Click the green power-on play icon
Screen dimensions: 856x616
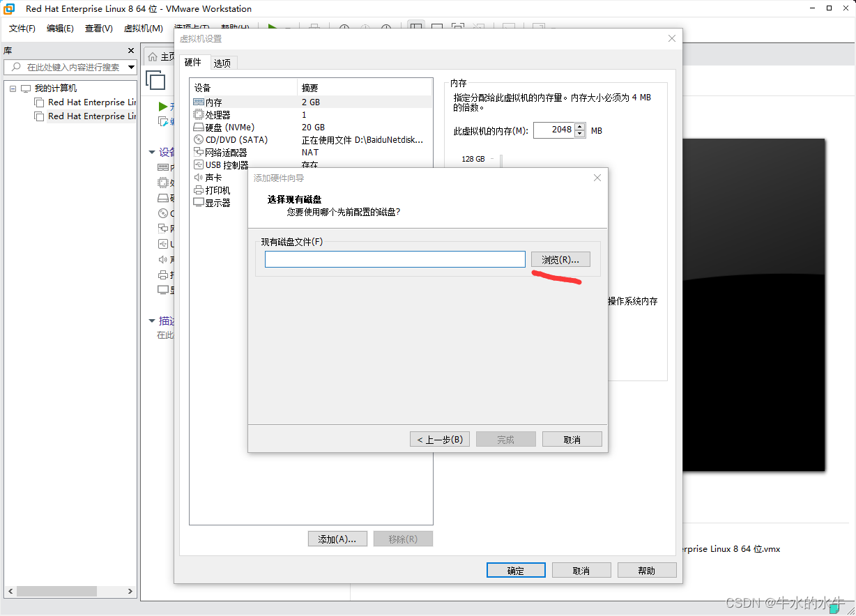click(163, 107)
